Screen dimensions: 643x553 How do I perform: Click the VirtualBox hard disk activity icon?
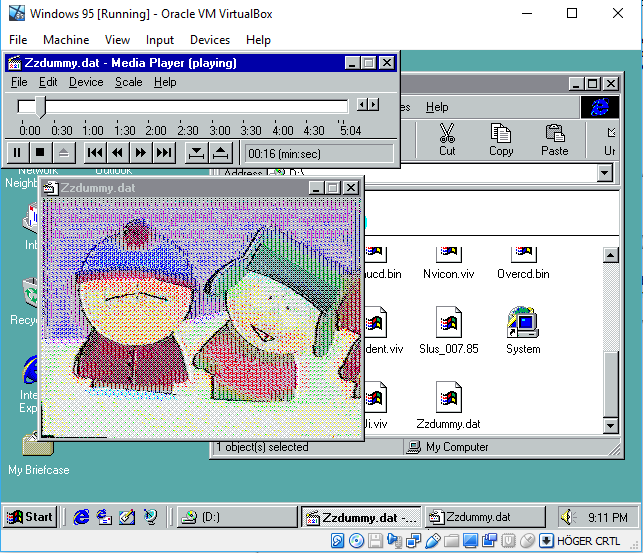pos(337,541)
